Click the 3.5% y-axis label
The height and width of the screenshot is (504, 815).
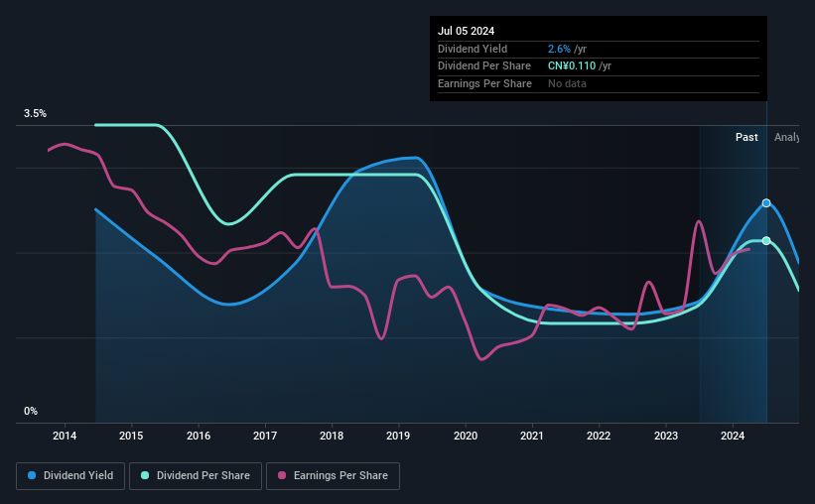coord(36,113)
